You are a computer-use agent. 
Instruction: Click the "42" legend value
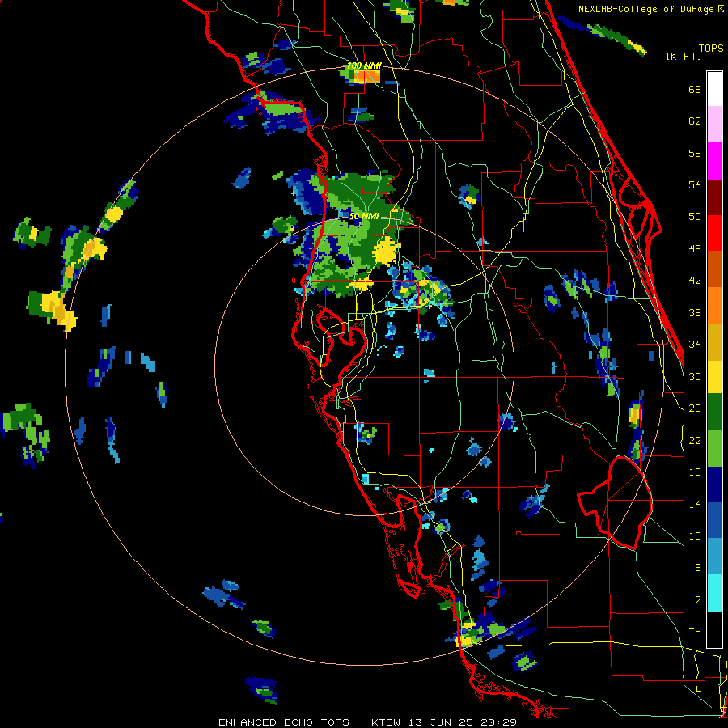pyautogui.click(x=695, y=281)
